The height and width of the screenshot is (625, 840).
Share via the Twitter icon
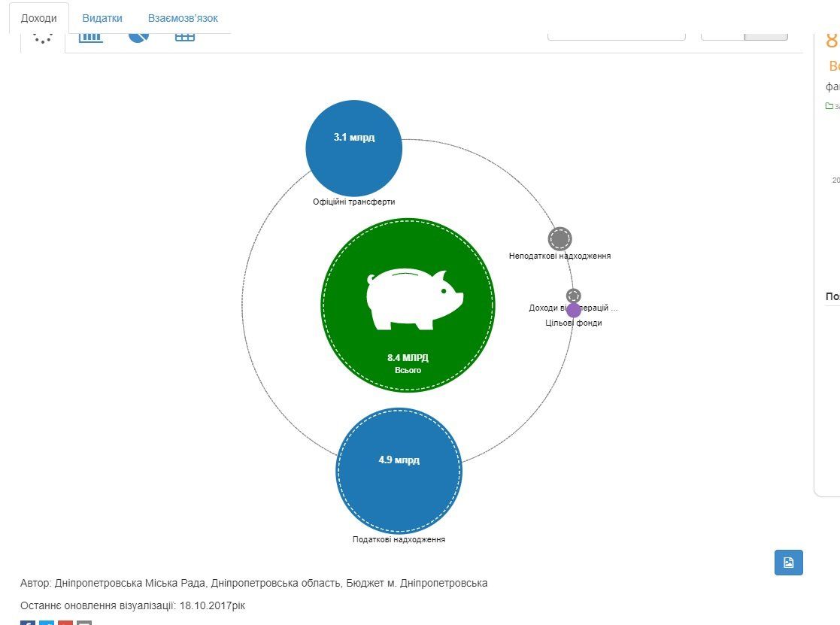pyautogui.click(x=47, y=622)
